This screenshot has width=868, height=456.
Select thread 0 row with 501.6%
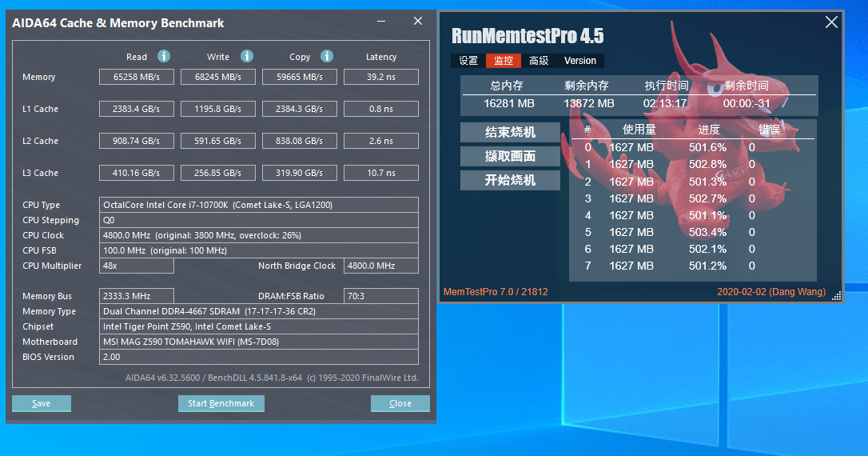click(692, 147)
